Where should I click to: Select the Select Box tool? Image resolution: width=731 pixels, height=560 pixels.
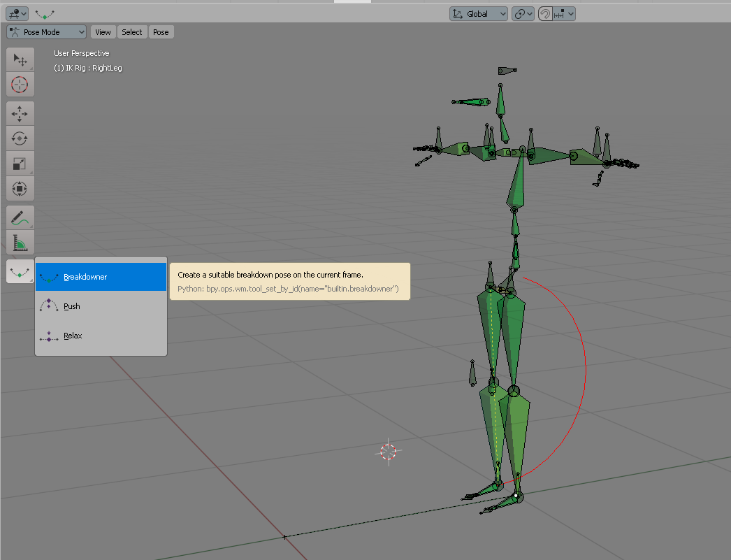(x=20, y=59)
